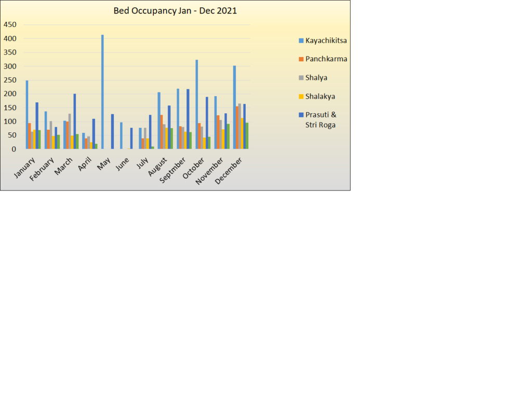This screenshot has width=532, height=406.
Task: Toggle the Shalya series visibility
Action: click(316, 77)
